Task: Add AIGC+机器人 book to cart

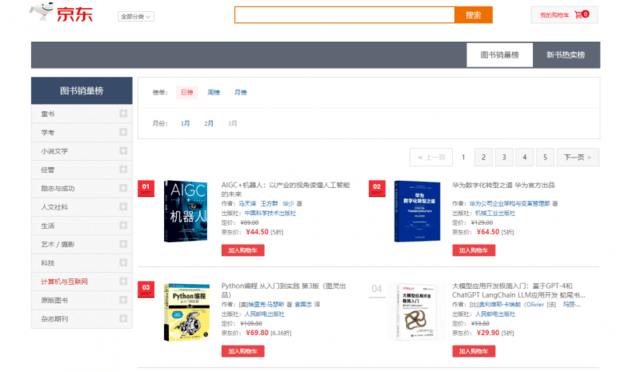Action: [243, 250]
